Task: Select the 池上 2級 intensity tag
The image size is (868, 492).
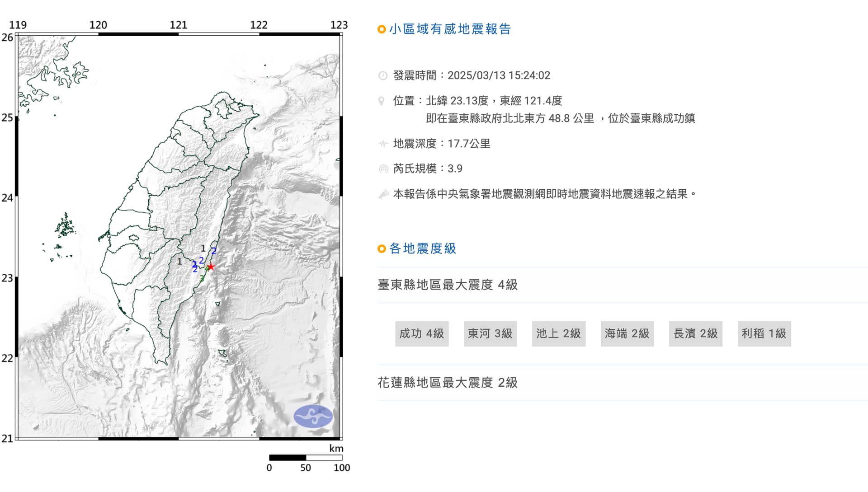Action: click(558, 334)
